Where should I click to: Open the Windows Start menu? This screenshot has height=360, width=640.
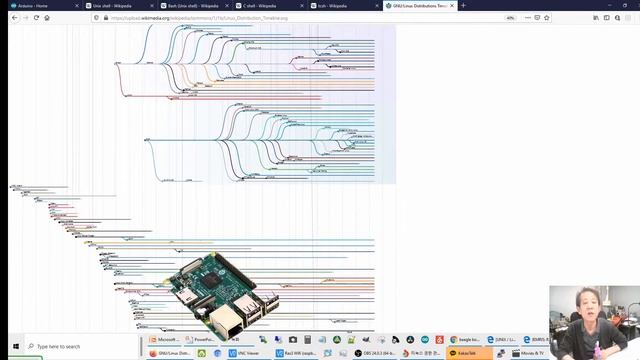16,347
